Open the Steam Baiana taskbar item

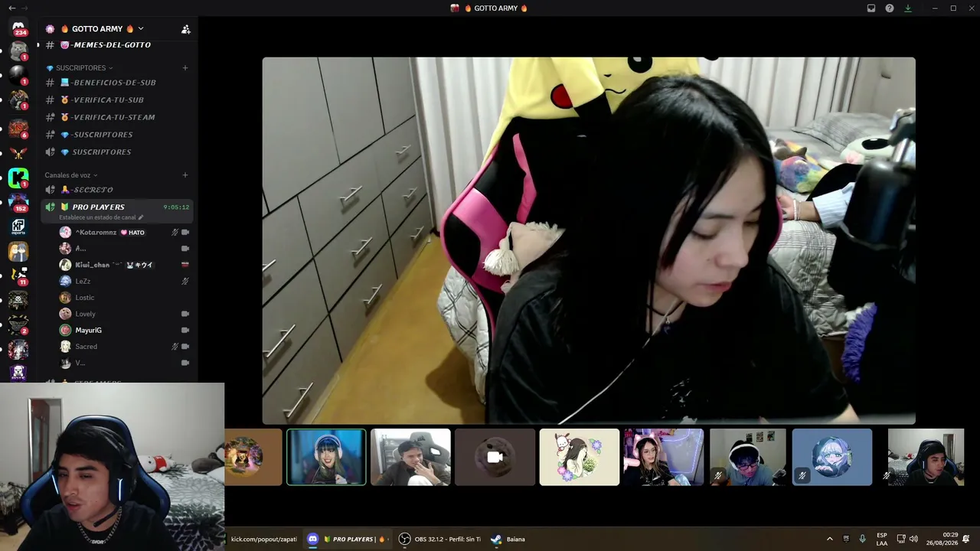[x=508, y=540]
